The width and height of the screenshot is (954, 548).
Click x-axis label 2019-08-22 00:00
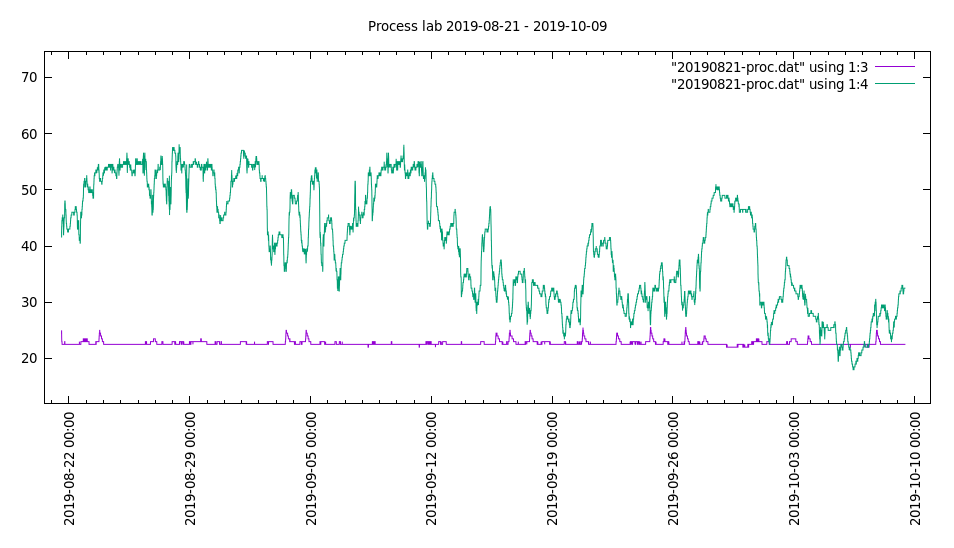point(69,468)
